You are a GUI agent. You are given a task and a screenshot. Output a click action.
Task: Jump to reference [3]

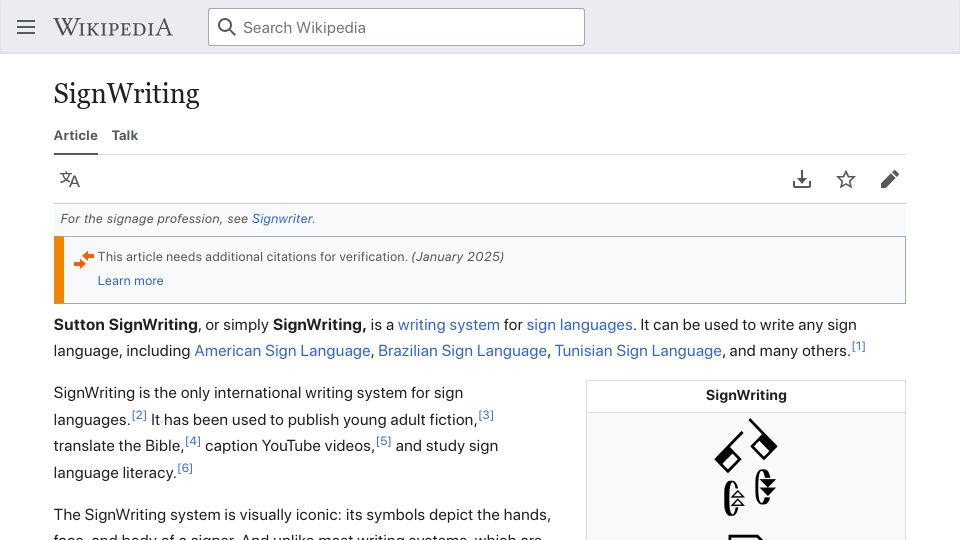click(x=486, y=415)
